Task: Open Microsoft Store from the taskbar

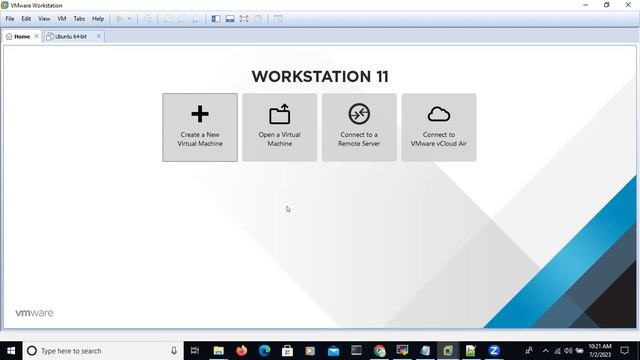Action: (x=287, y=351)
